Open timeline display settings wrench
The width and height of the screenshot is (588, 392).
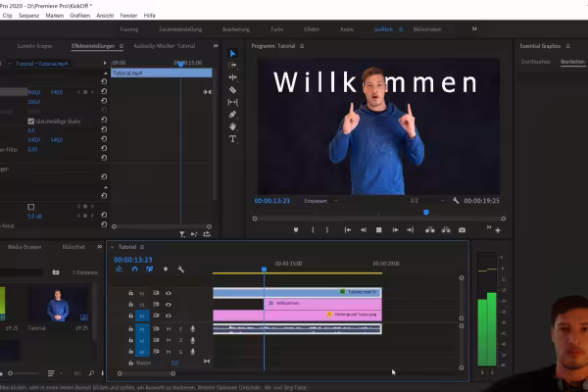coord(180,269)
